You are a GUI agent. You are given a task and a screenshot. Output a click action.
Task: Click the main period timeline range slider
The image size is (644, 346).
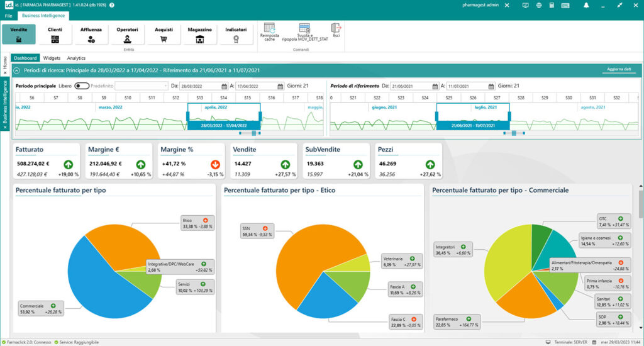point(224,126)
